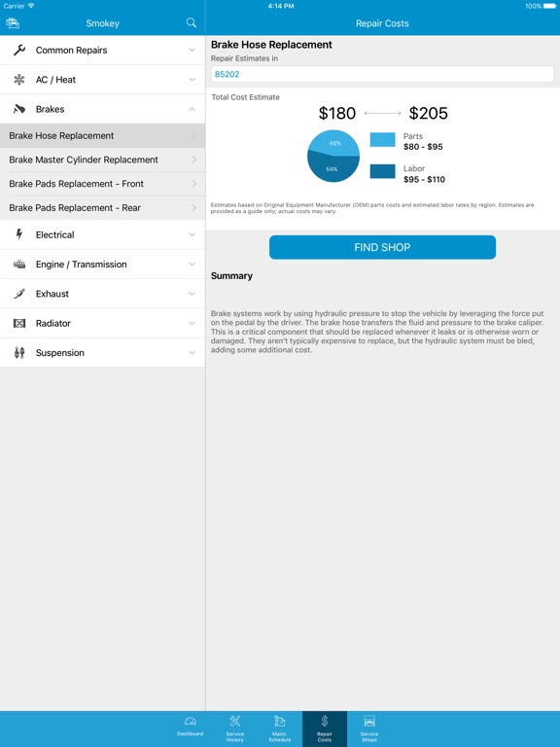This screenshot has width=560, height=747.
Task: Click the Suspension shocks icon
Action: pos(19,352)
